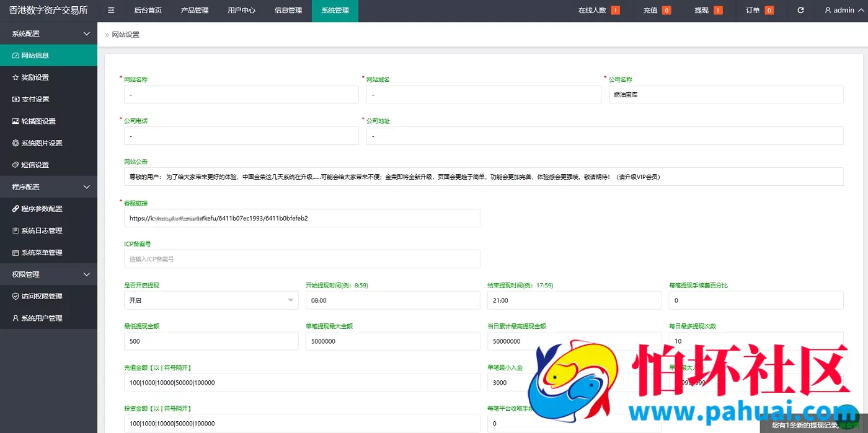Screen dimensions: 868x433
Task: Click the 公司电话 input field
Action: (241, 136)
